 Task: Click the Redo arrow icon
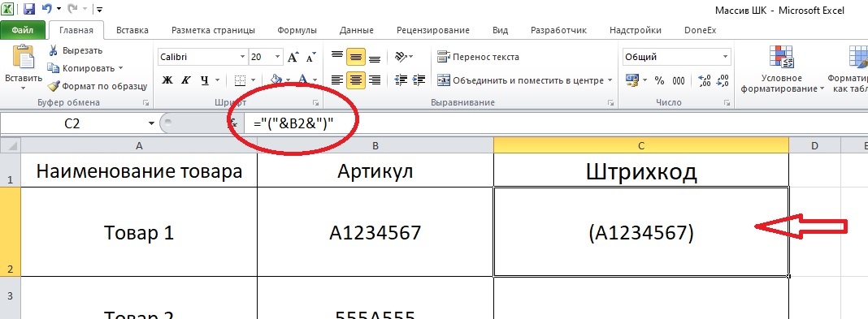tap(73, 9)
